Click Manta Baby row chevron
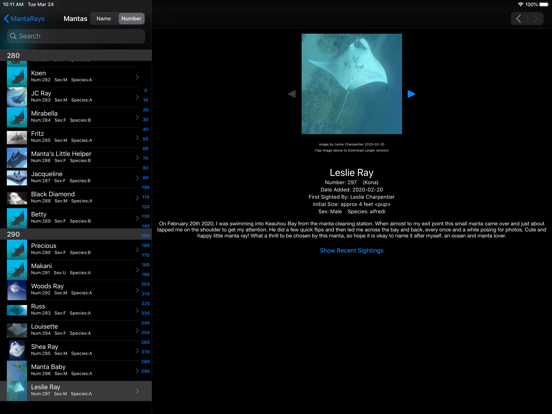Image resolution: width=552 pixels, height=414 pixels. pyautogui.click(x=137, y=371)
